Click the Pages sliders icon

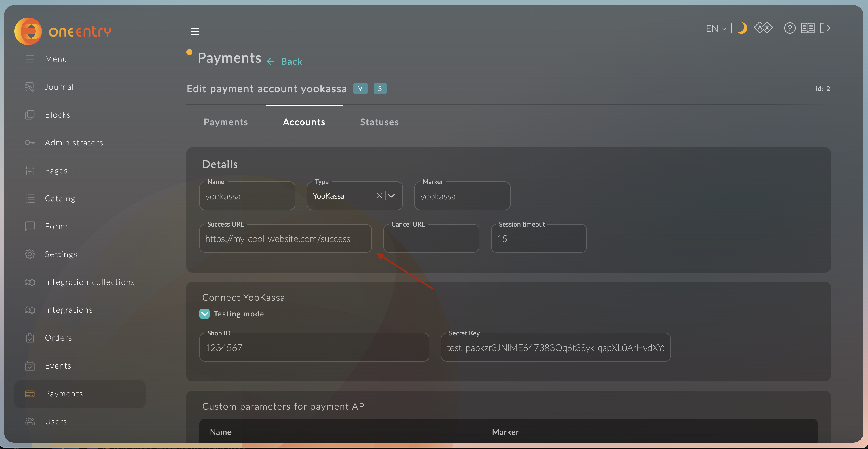[30, 170]
